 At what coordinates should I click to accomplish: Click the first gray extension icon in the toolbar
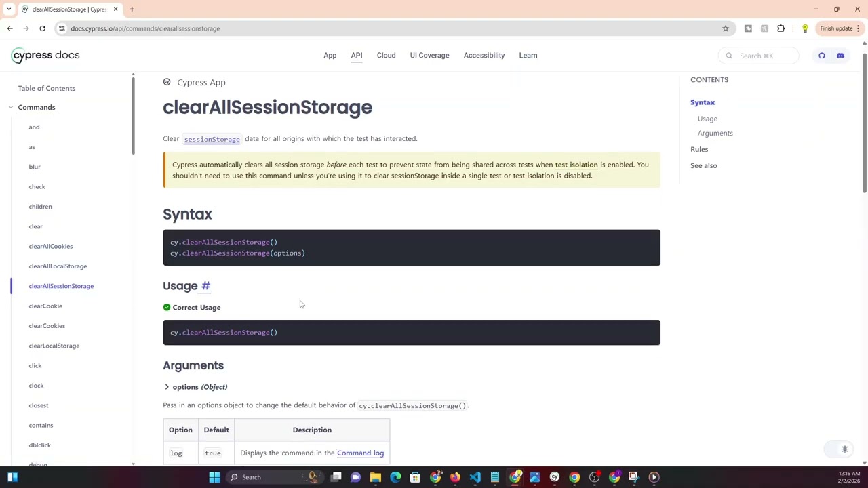point(748,28)
